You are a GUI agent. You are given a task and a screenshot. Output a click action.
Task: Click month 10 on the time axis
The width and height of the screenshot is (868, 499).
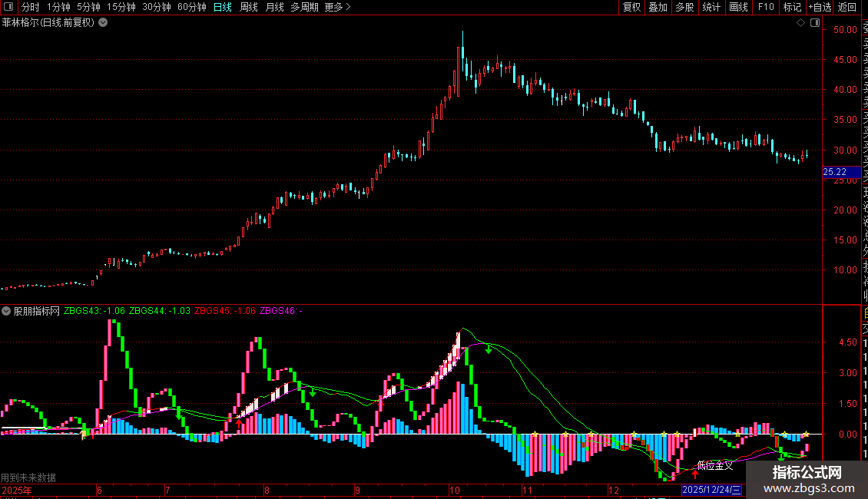point(454,490)
